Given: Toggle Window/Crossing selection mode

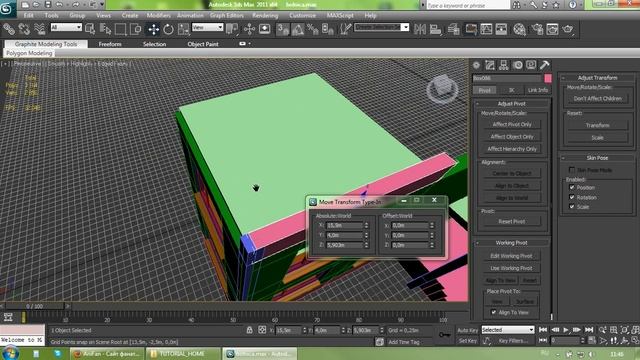Looking at the screenshot, I should tap(136, 29).
